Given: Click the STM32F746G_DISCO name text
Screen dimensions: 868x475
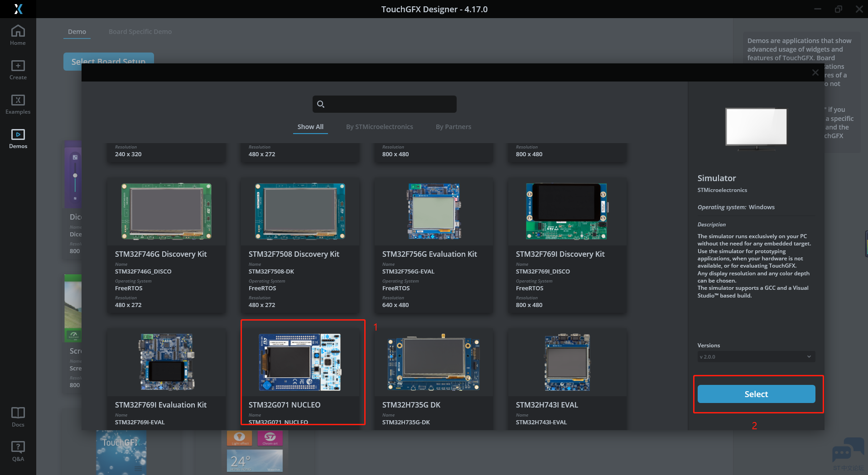Looking at the screenshot, I should tap(143, 272).
